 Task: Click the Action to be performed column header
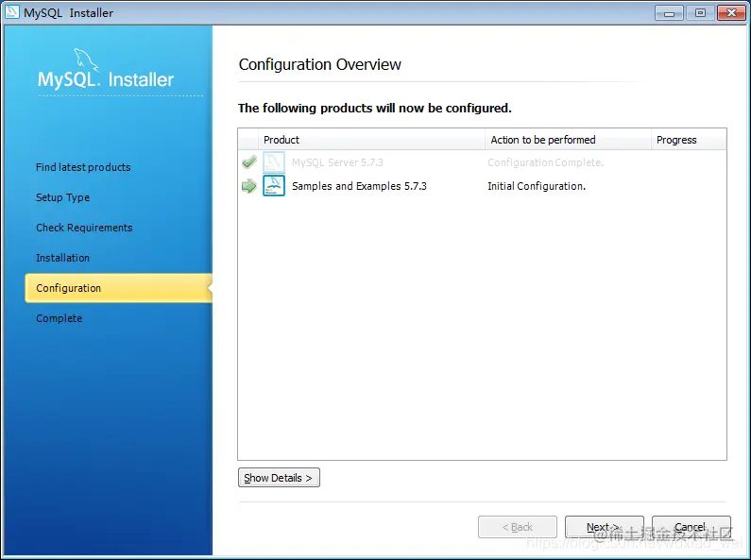pos(568,139)
